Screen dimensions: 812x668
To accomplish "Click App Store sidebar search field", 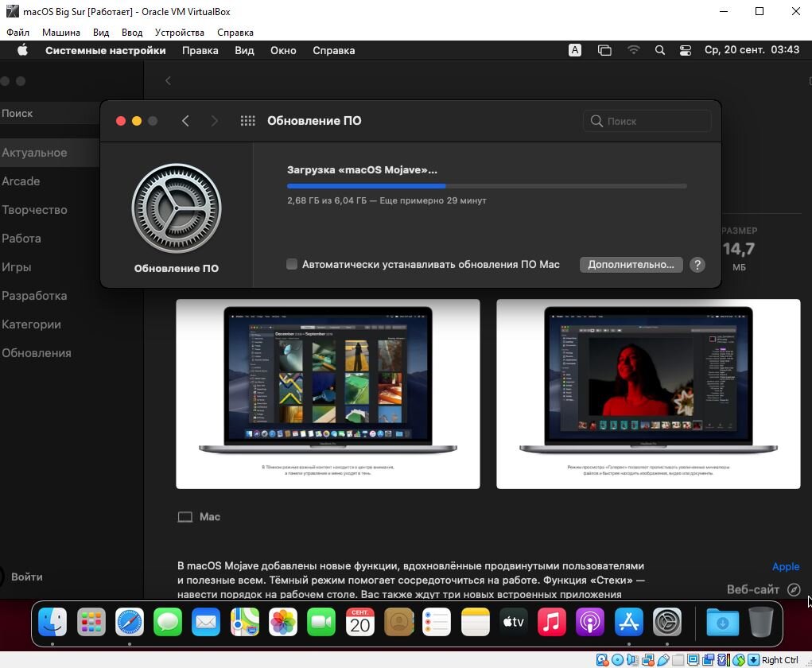I will [50, 113].
